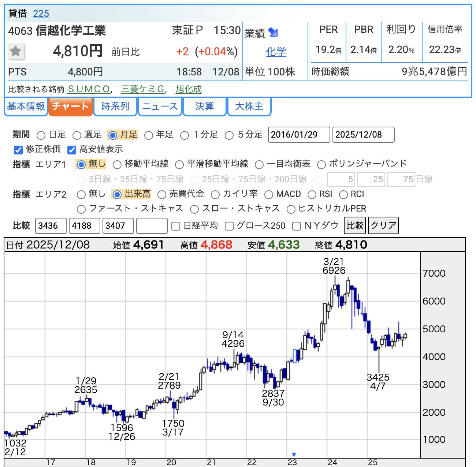Toggle the 高安値表示 checkbox
The width and height of the screenshot is (476, 467).
coord(72,150)
